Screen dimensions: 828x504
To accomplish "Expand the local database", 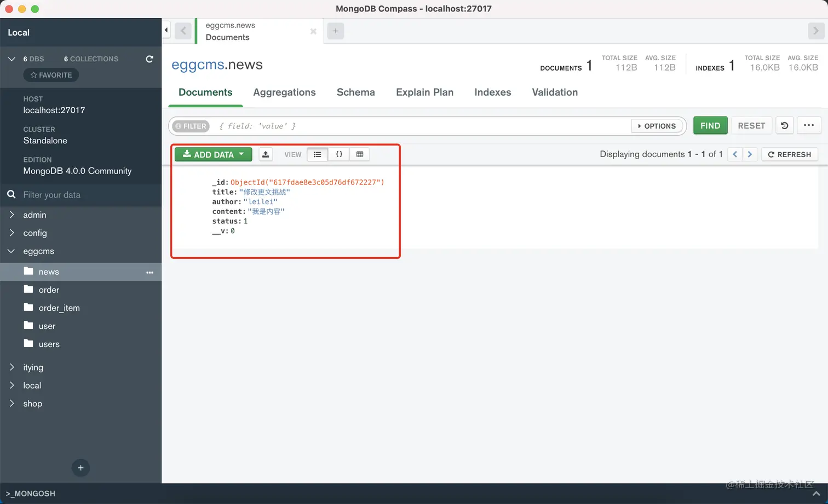I will pos(12,385).
